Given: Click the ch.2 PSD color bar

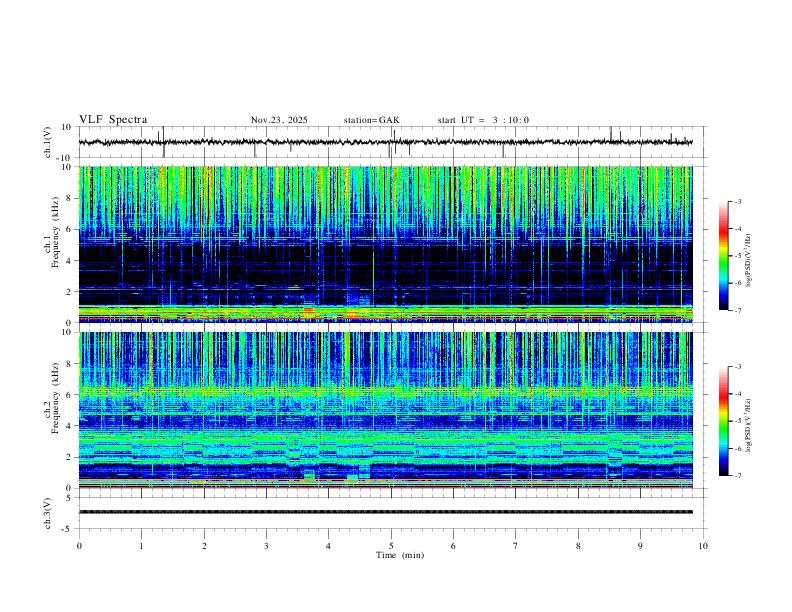Looking at the screenshot, I should pos(723,421).
